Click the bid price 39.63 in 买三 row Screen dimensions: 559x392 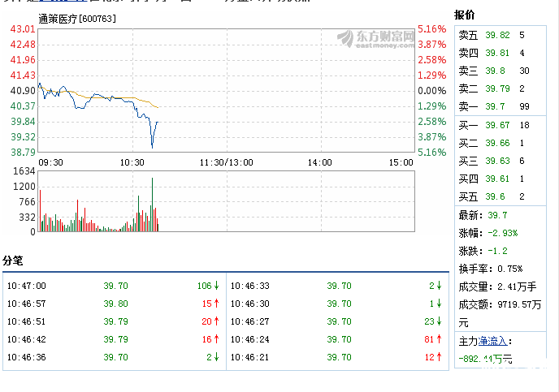click(497, 161)
